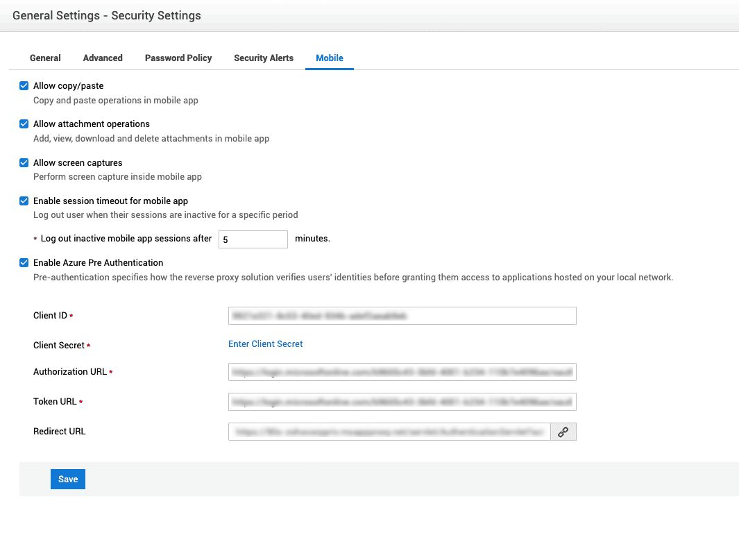Open the Advanced tab
Screen dimensions: 739x560
coord(103,58)
